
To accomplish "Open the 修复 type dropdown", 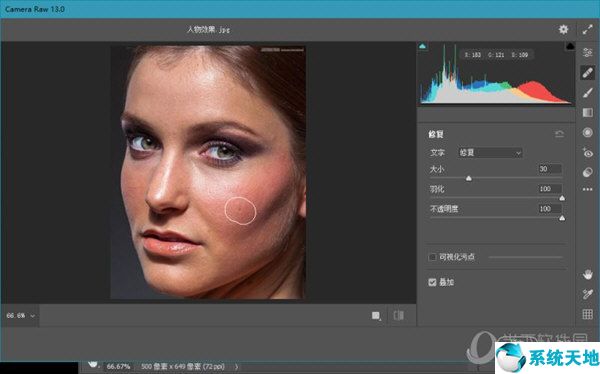I will point(490,153).
